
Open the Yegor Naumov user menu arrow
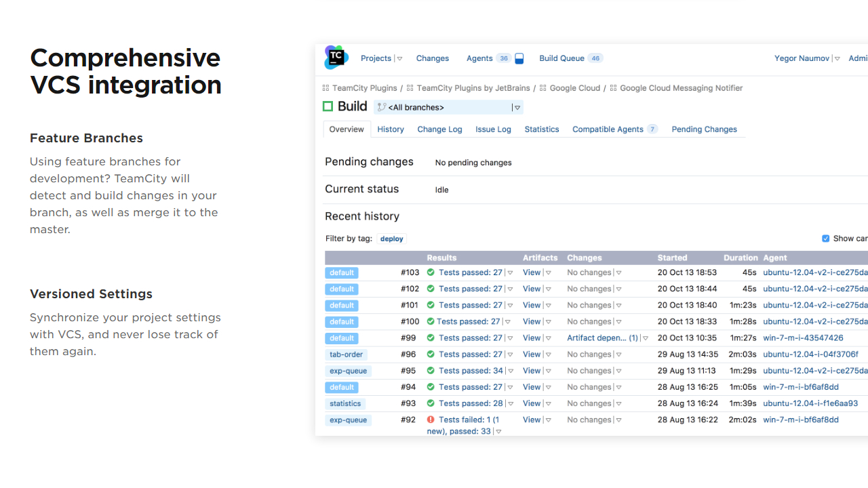click(837, 59)
